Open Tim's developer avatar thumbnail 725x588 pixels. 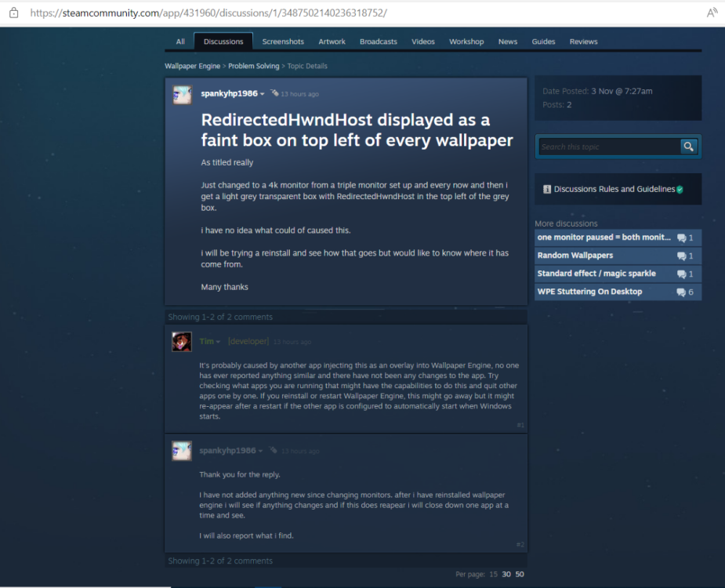[x=181, y=342]
